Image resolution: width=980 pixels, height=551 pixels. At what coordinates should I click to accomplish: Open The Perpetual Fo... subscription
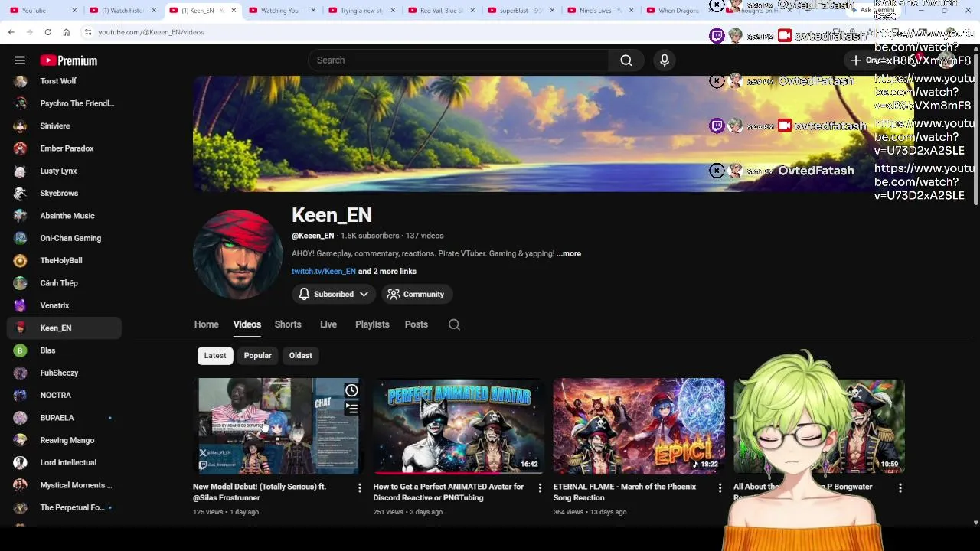(x=64, y=507)
